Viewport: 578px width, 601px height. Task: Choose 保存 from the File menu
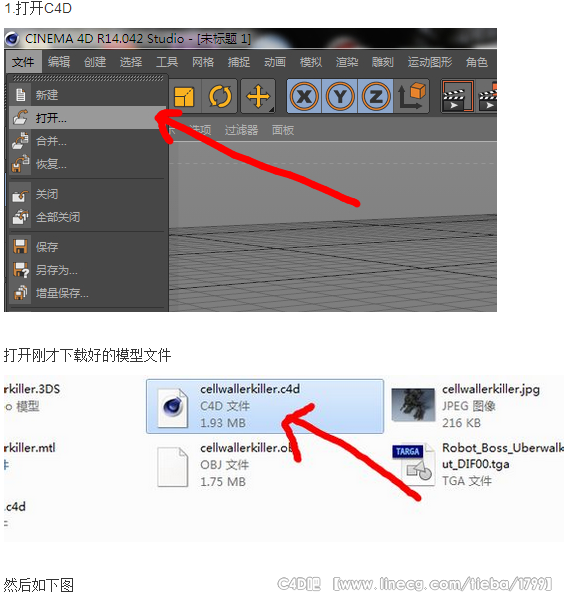[87, 247]
